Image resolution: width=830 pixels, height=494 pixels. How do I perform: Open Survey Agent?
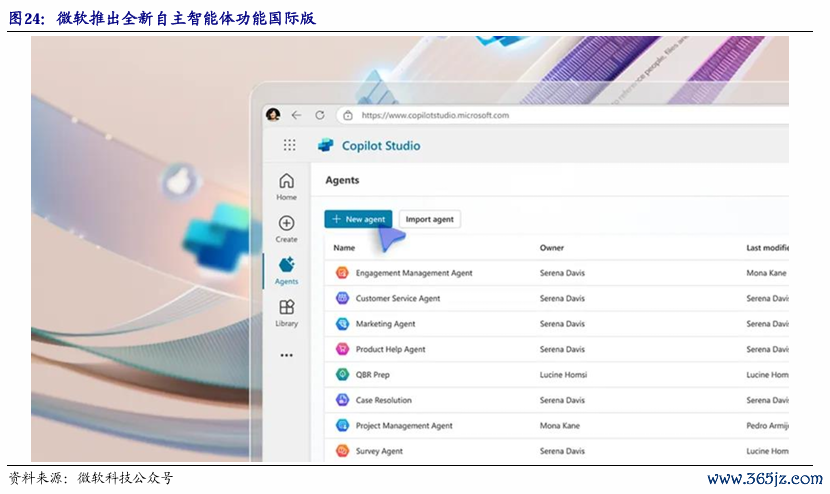point(379,451)
